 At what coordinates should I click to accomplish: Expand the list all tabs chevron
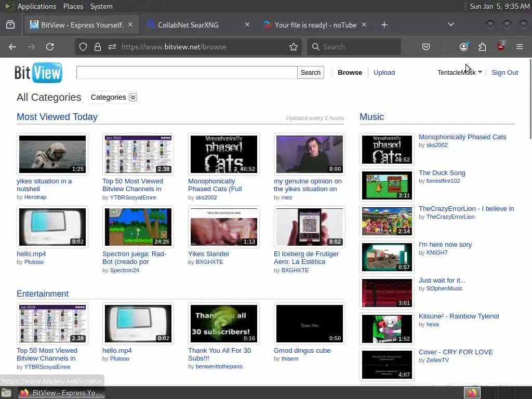pyautogui.click(x=450, y=25)
